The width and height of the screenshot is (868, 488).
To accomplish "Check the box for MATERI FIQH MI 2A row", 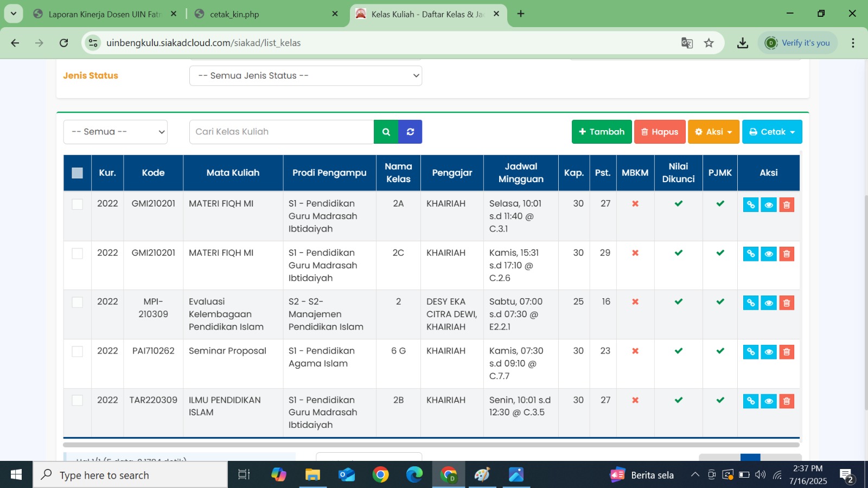I will coord(78,204).
